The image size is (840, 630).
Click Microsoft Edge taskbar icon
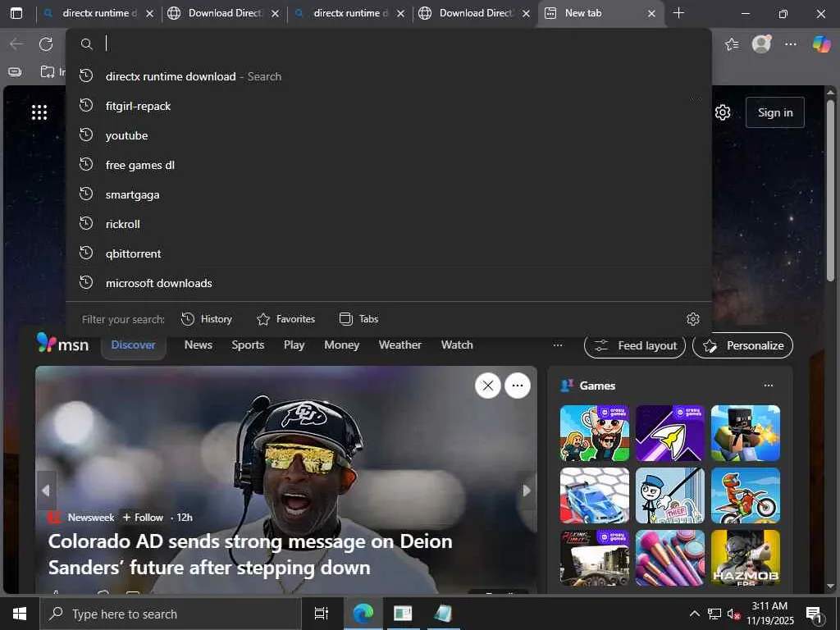[x=363, y=614]
